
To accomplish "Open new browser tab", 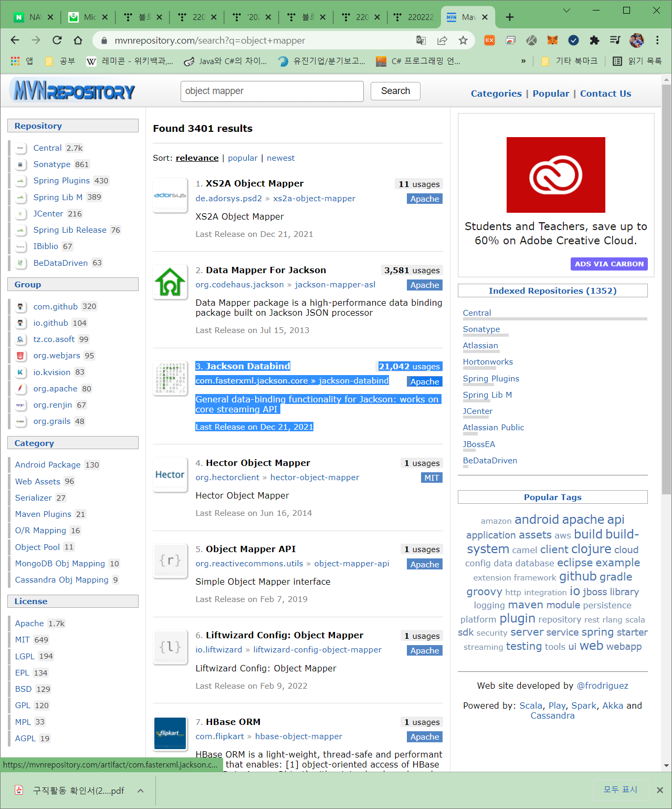I will point(510,17).
